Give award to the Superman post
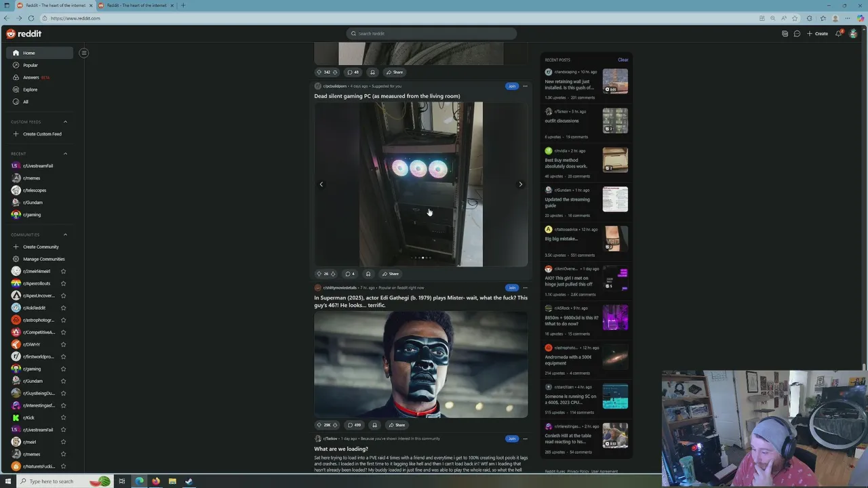 point(374,425)
